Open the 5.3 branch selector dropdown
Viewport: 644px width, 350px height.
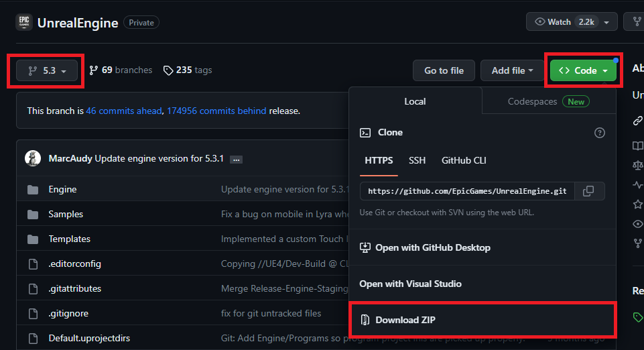47,70
